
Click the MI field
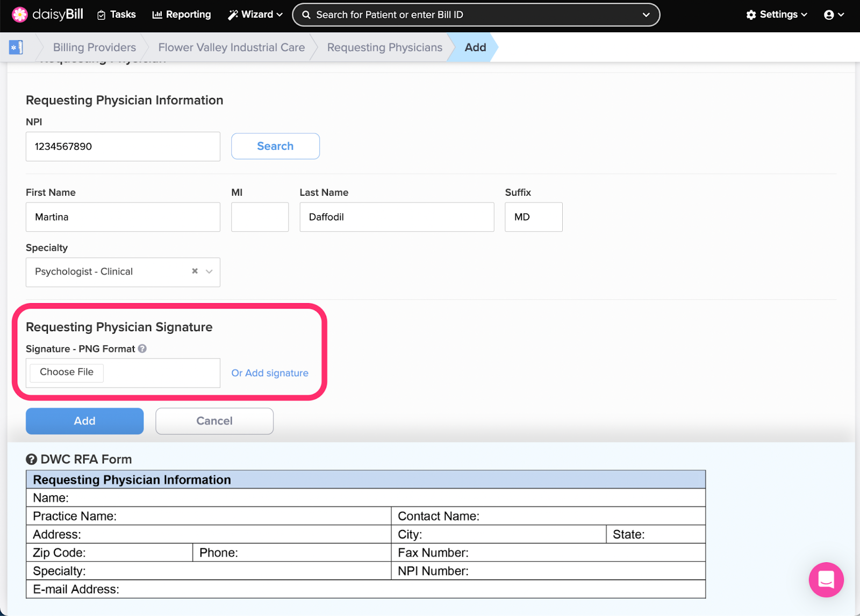coord(260,217)
